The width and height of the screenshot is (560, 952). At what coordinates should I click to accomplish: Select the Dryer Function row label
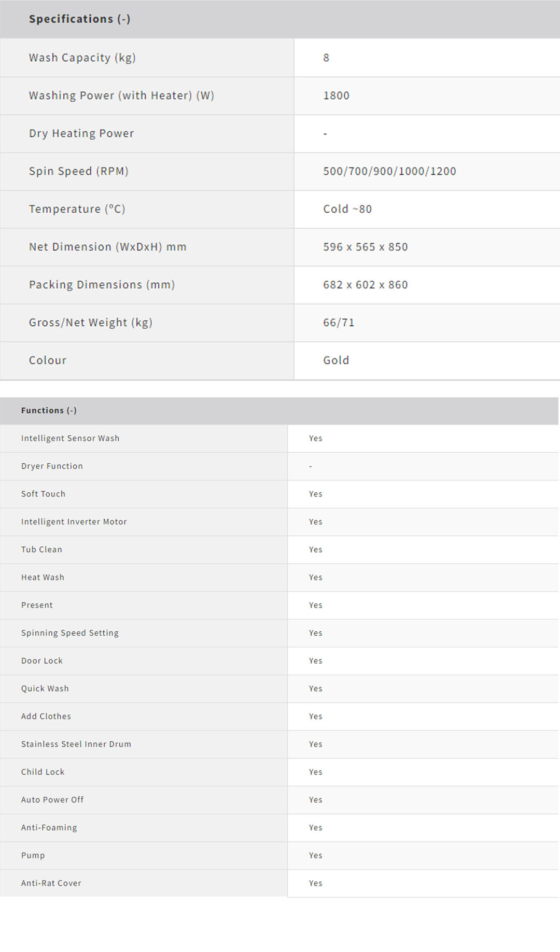52,466
